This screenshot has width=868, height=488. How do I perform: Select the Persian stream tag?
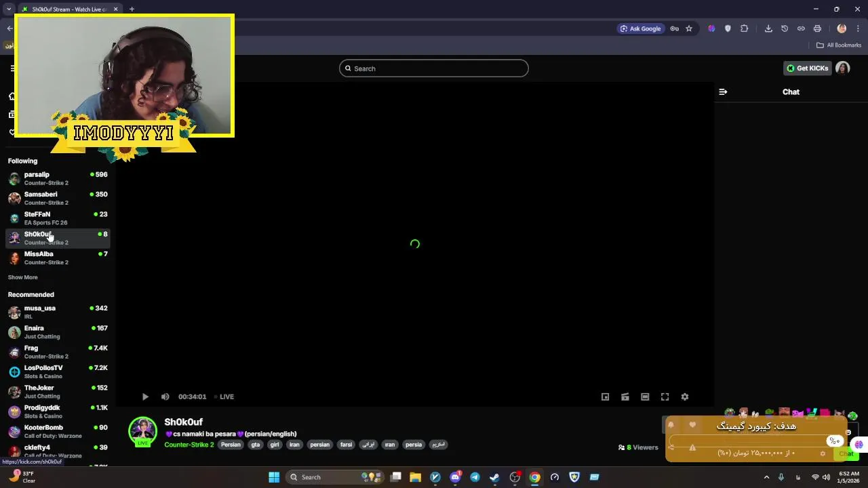click(x=231, y=445)
